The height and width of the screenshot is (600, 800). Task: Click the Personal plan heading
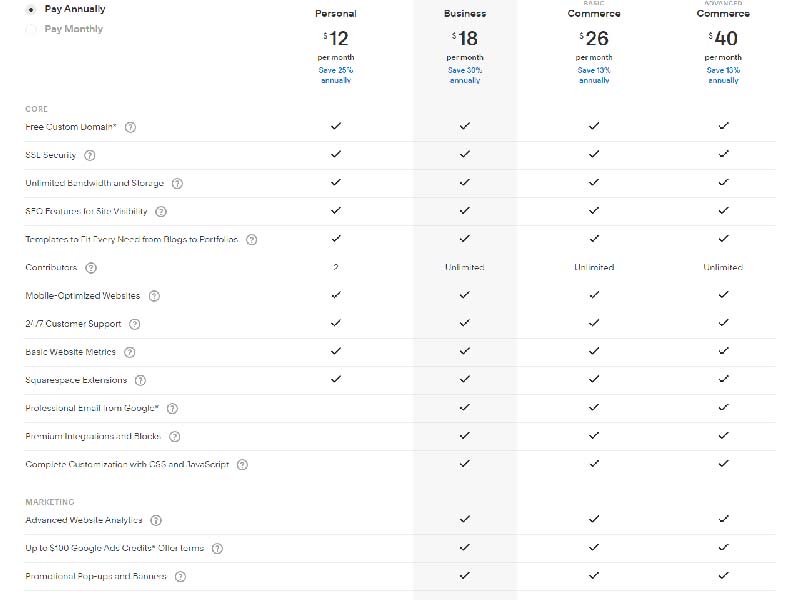click(x=336, y=14)
